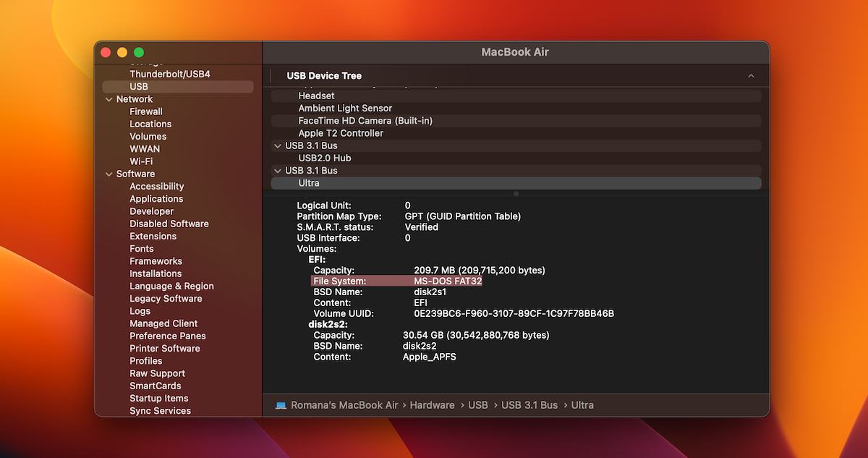
Task: Click USB in the path bar
Action: (x=478, y=405)
